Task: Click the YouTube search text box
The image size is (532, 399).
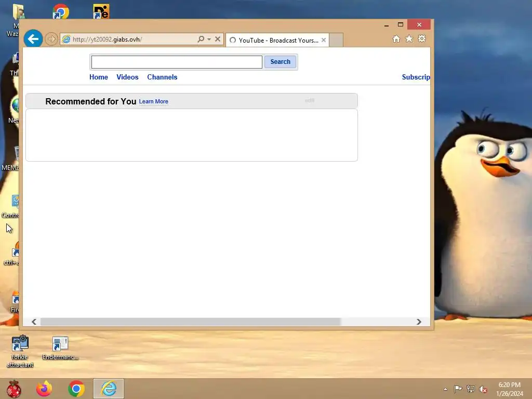Action: pos(177,62)
